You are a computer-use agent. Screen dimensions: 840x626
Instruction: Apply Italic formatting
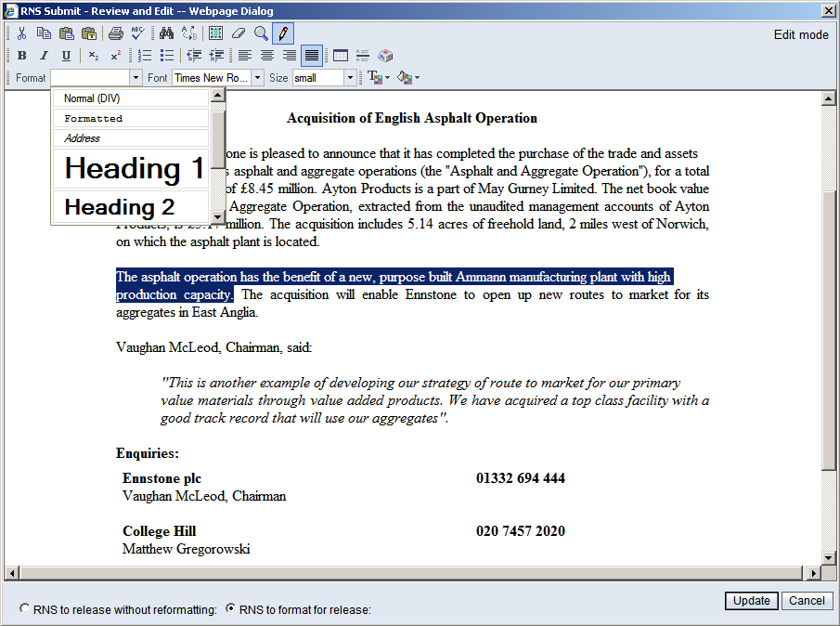44,55
